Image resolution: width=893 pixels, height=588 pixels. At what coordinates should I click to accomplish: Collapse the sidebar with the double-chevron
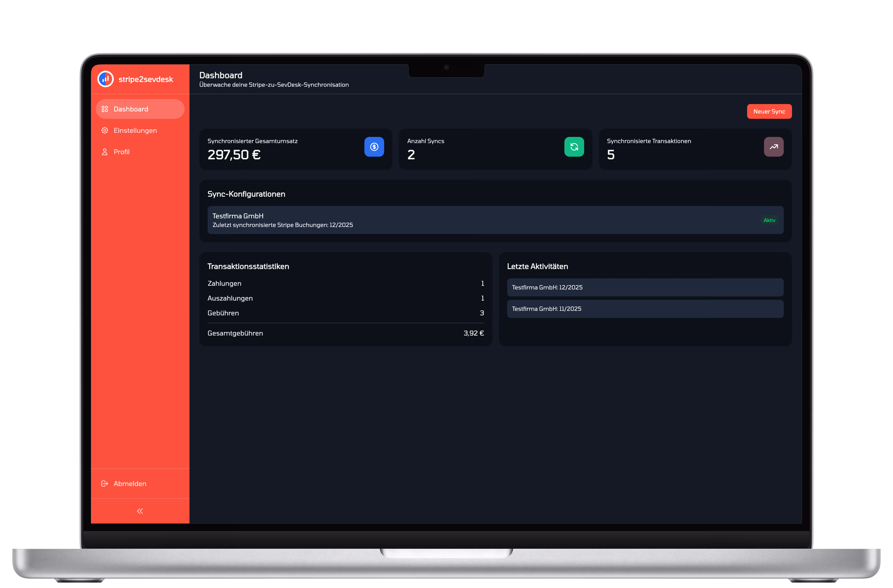pyautogui.click(x=140, y=511)
